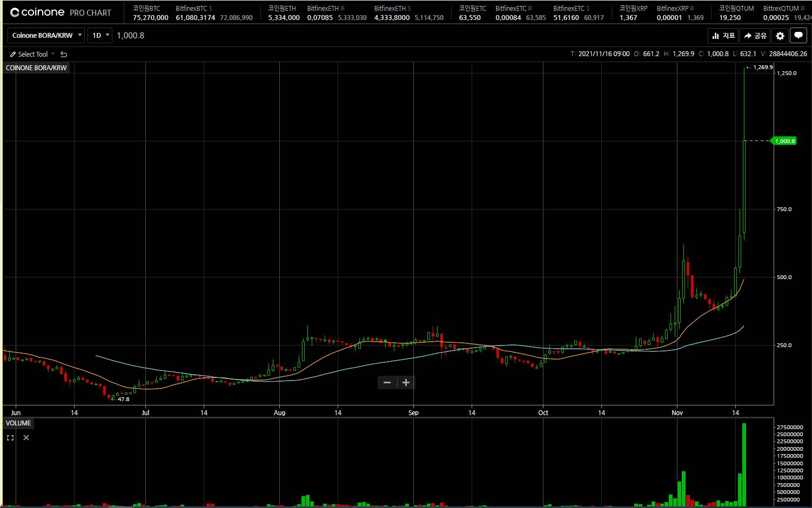Click the 1,250.0 price axis label

[x=787, y=73]
